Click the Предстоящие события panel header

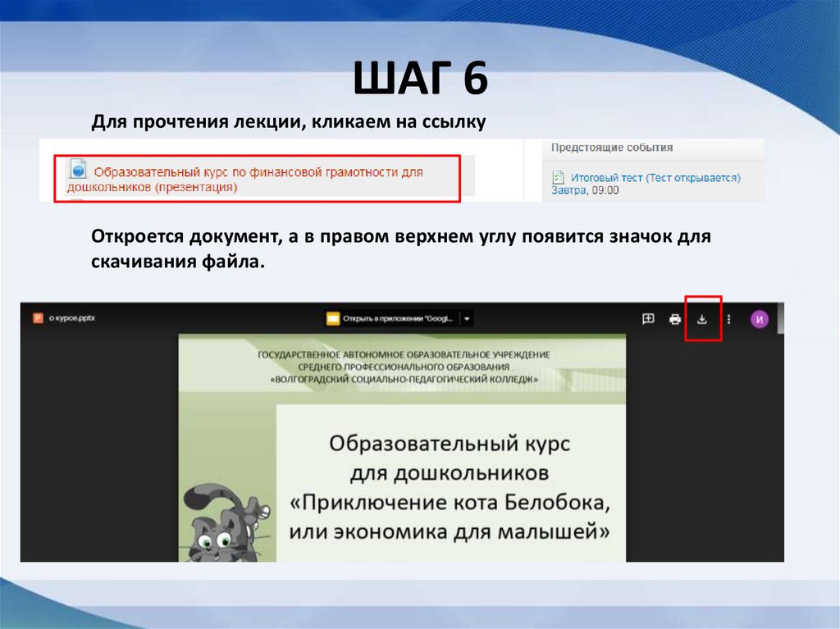(x=613, y=147)
